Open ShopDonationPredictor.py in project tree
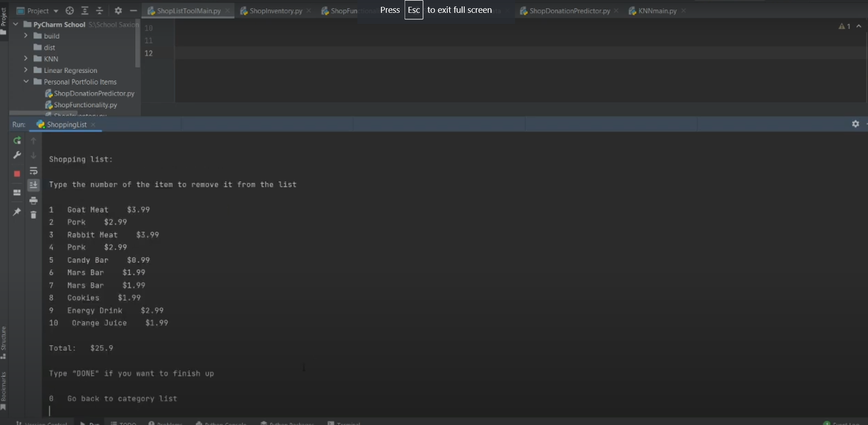 tap(94, 94)
